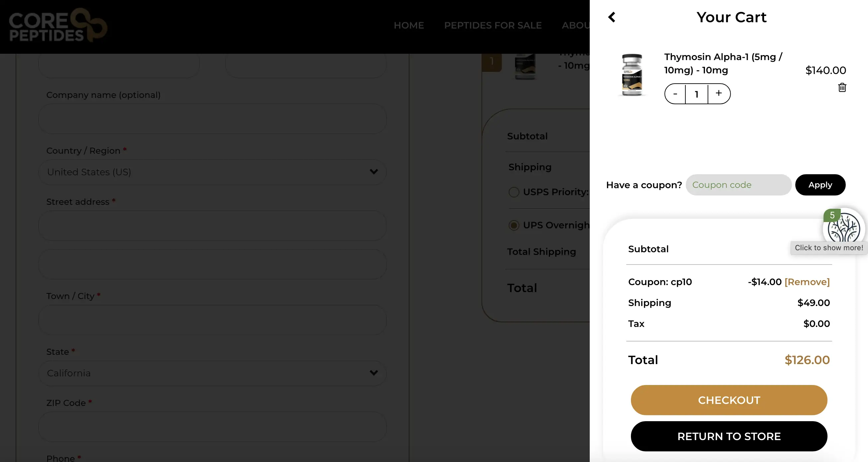Open the tree logo rewards widget
868x462 pixels.
pyautogui.click(x=844, y=228)
